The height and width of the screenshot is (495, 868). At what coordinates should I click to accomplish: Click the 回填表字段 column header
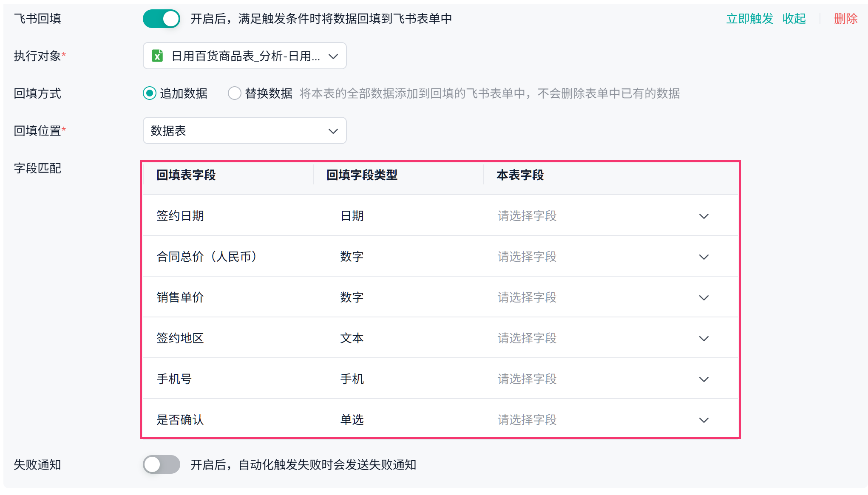pos(186,175)
